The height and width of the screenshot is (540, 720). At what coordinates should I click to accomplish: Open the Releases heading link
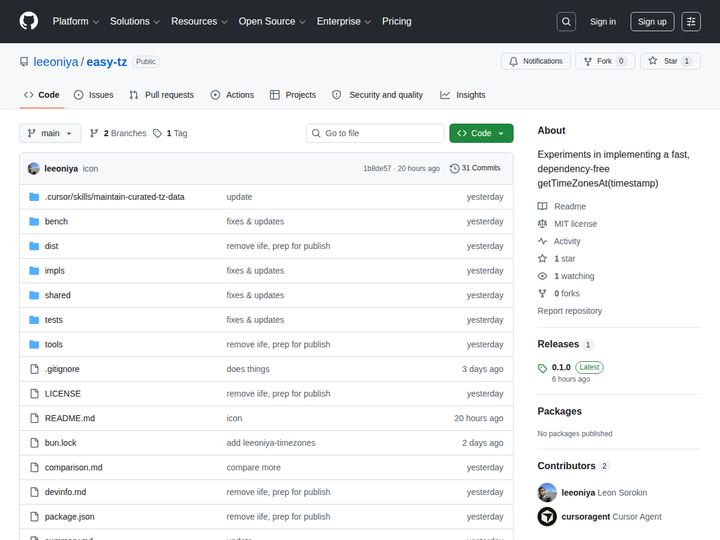click(x=558, y=344)
